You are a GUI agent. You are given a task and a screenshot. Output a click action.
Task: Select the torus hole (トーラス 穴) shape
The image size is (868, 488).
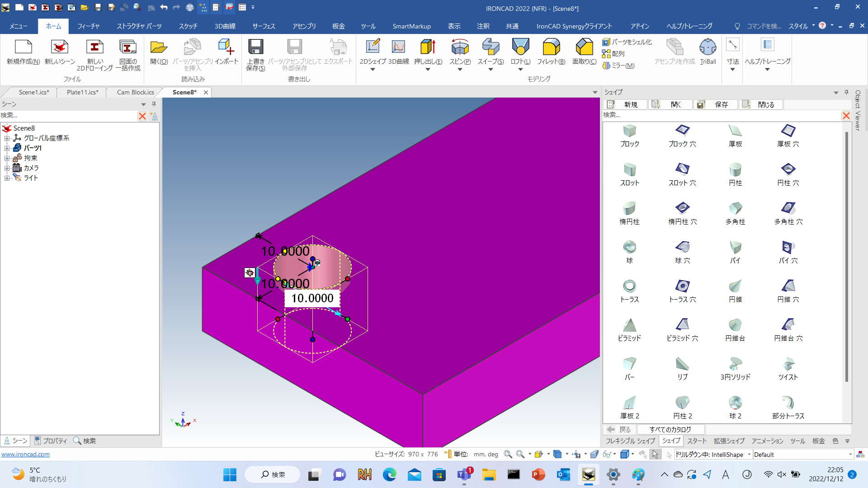(682, 286)
